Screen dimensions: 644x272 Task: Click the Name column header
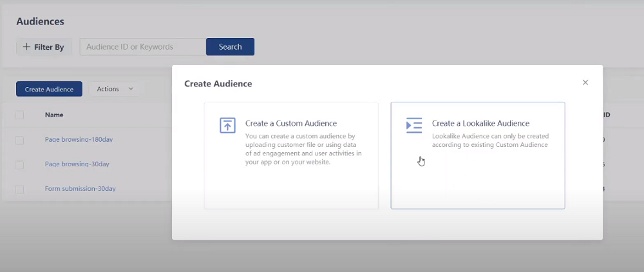(x=54, y=115)
